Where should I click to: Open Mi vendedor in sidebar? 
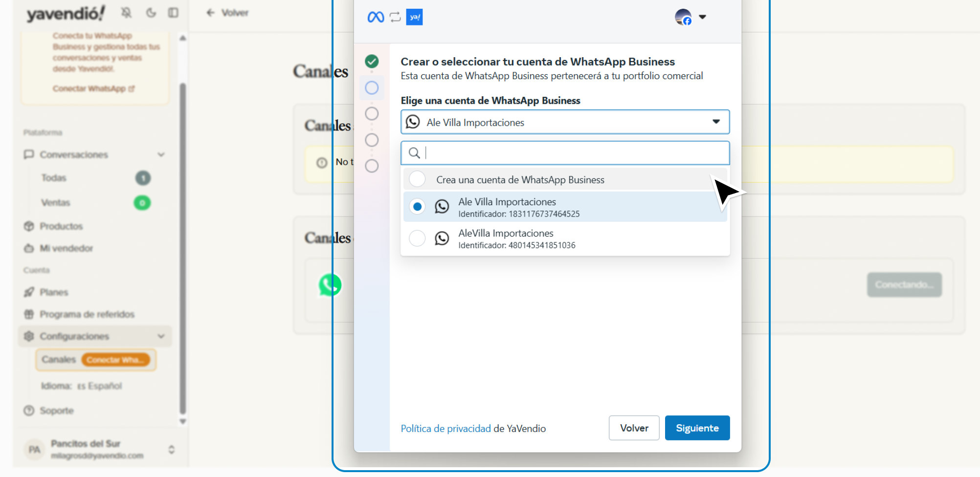[66, 248]
